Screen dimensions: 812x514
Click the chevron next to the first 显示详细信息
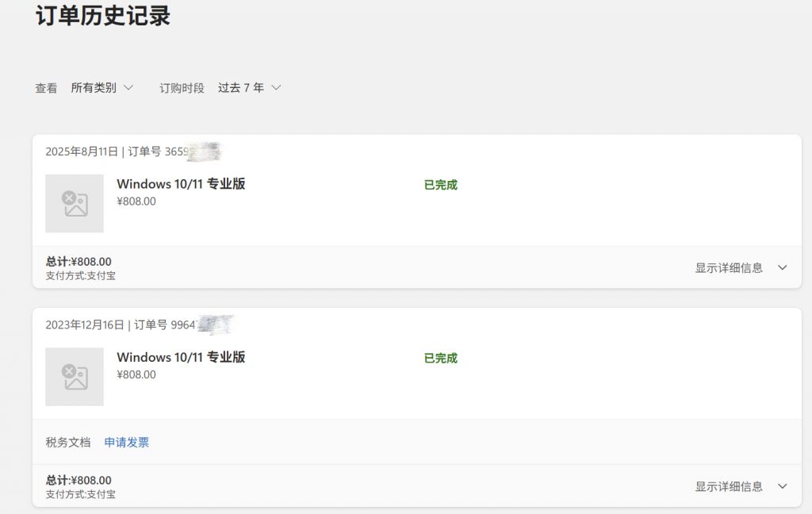click(x=782, y=267)
